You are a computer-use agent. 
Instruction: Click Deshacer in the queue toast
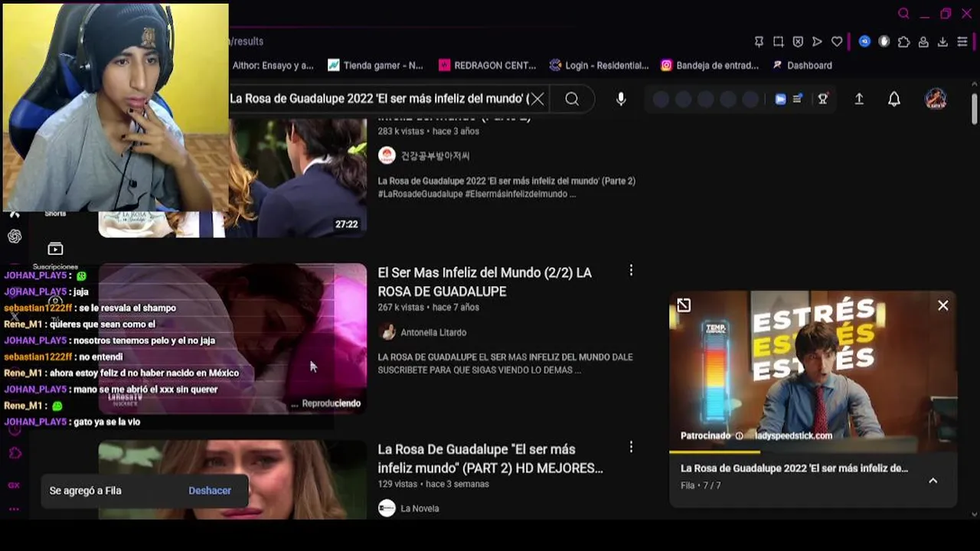pos(210,491)
